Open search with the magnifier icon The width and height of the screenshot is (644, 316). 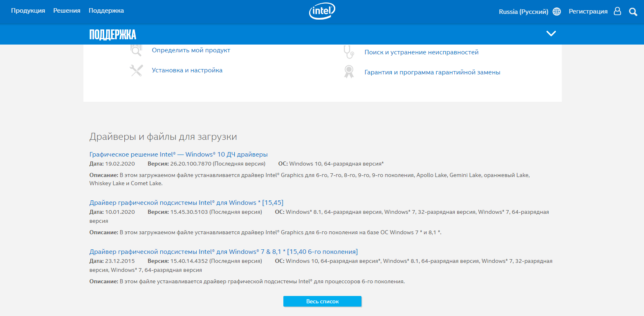633,12
